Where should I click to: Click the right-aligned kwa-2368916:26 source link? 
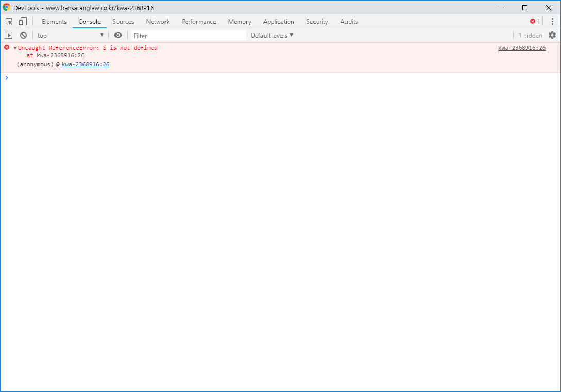(521, 48)
